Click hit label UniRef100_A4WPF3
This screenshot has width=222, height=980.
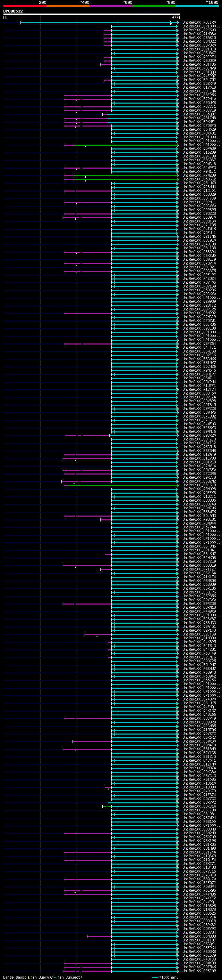[x=199, y=168]
